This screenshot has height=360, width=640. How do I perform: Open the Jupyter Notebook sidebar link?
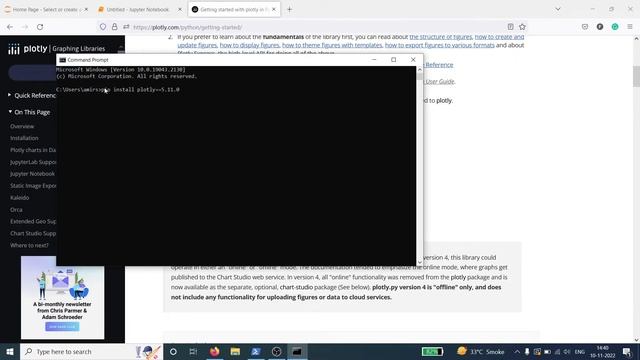[32, 174]
